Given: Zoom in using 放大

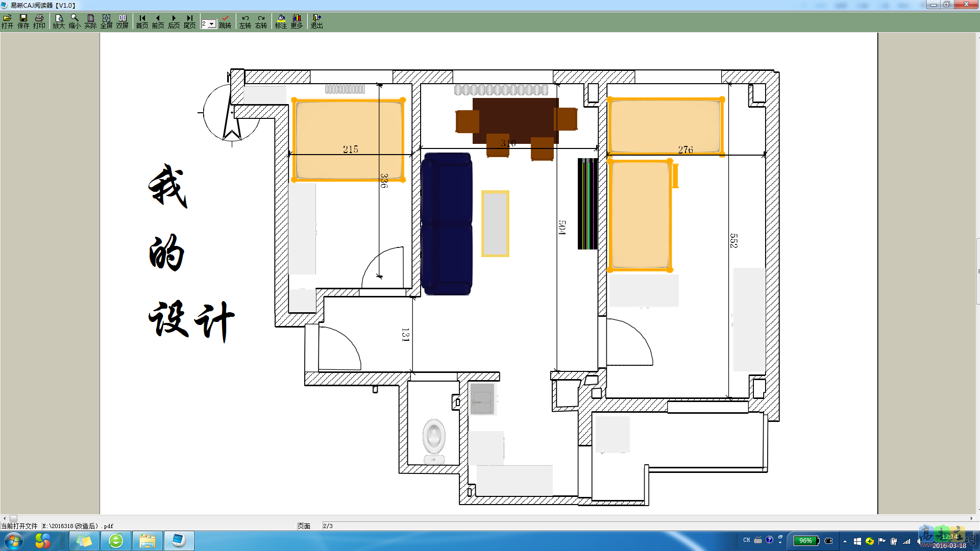Looking at the screenshot, I should coord(59,21).
